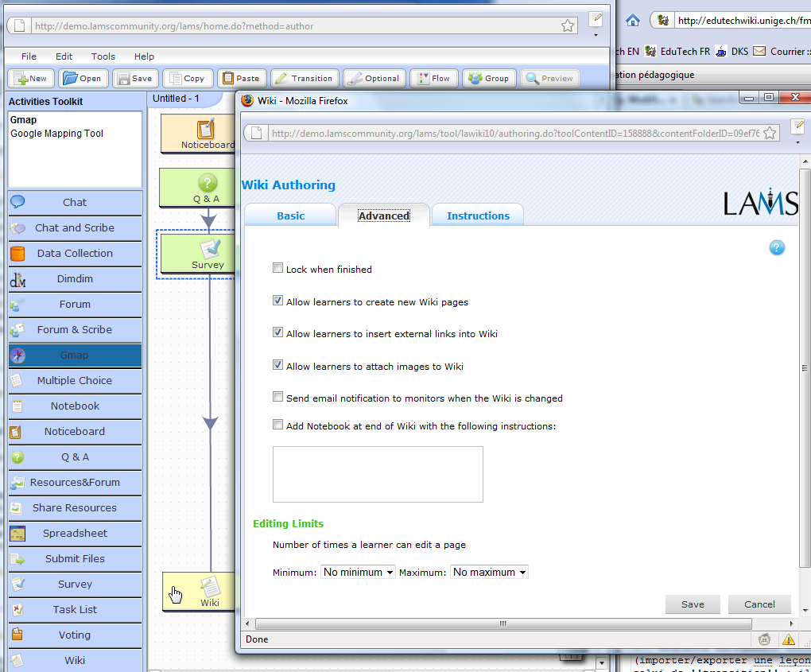Click the warning icon in Wiki status bar
This screenshot has height=672, width=811.
[789, 639]
